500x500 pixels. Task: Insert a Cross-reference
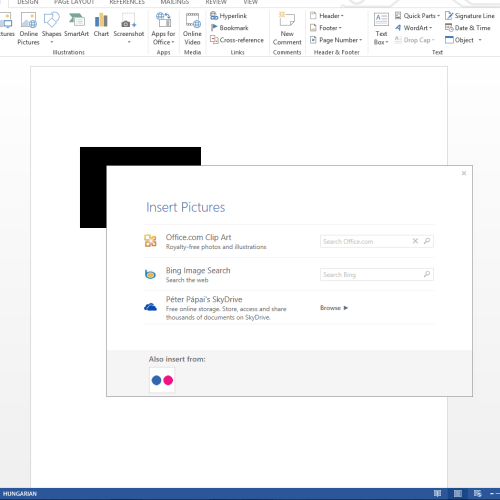pos(237,40)
